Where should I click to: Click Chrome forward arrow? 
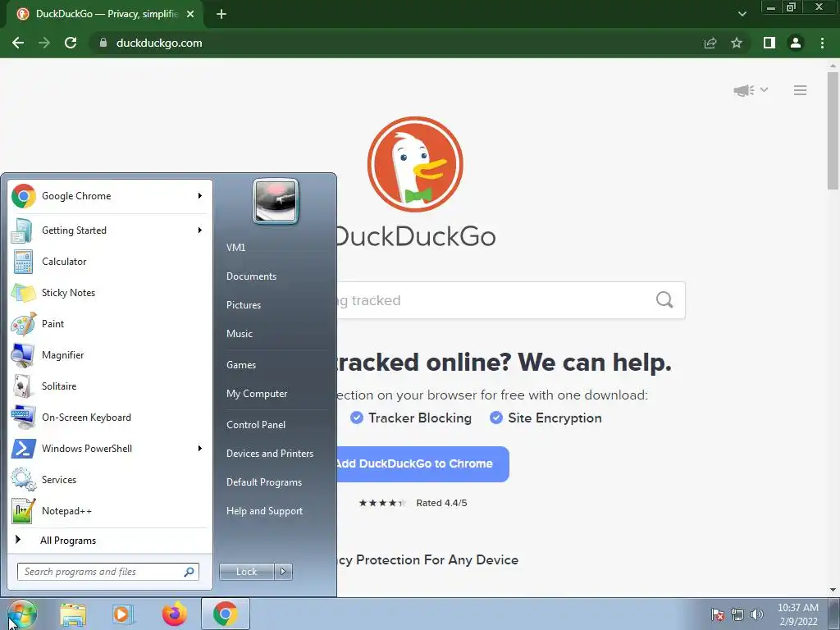(x=44, y=43)
